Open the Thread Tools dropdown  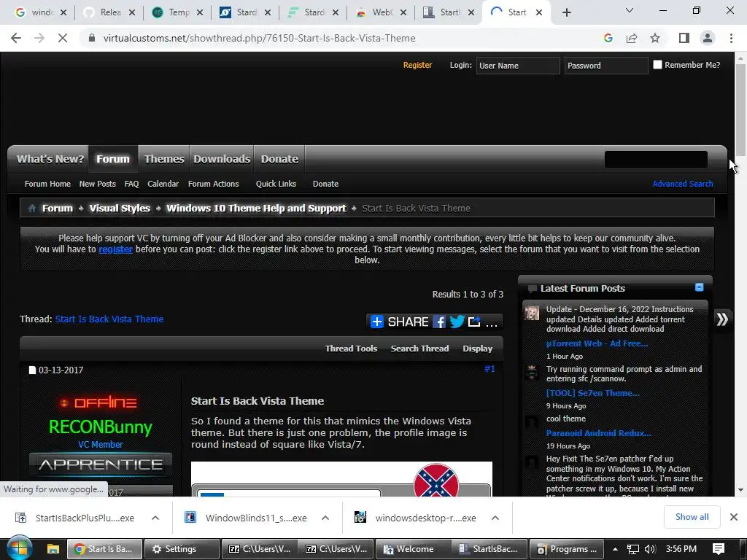pyautogui.click(x=351, y=349)
